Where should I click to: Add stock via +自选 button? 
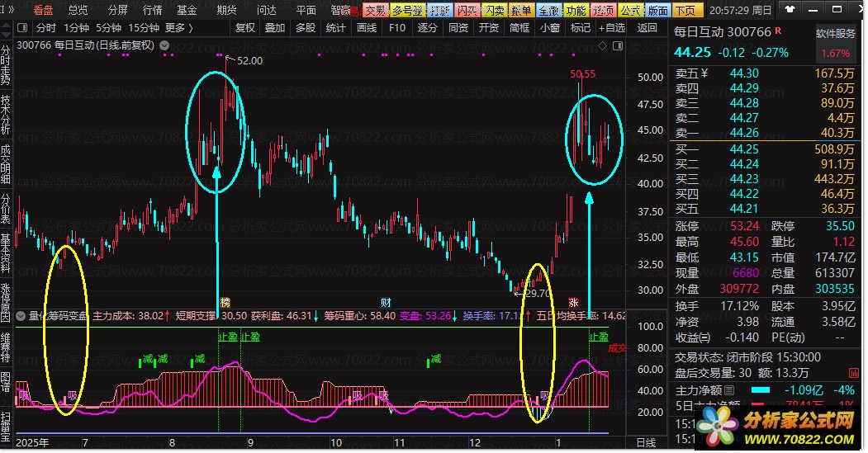(609, 27)
